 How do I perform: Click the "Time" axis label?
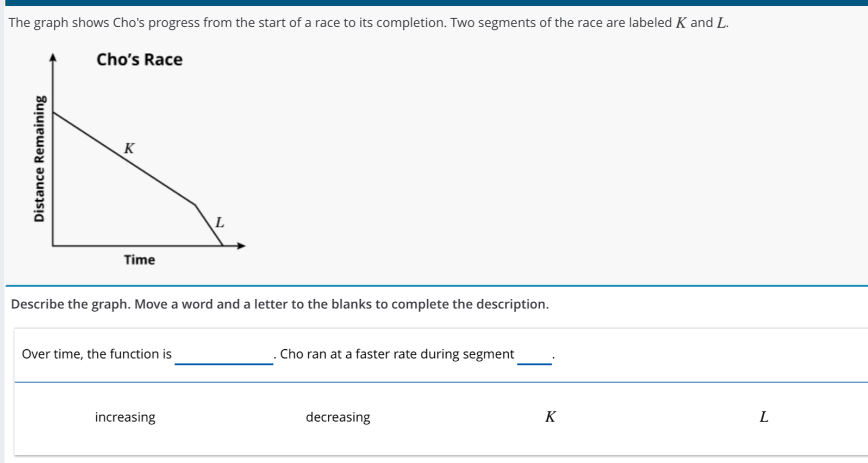(x=139, y=260)
